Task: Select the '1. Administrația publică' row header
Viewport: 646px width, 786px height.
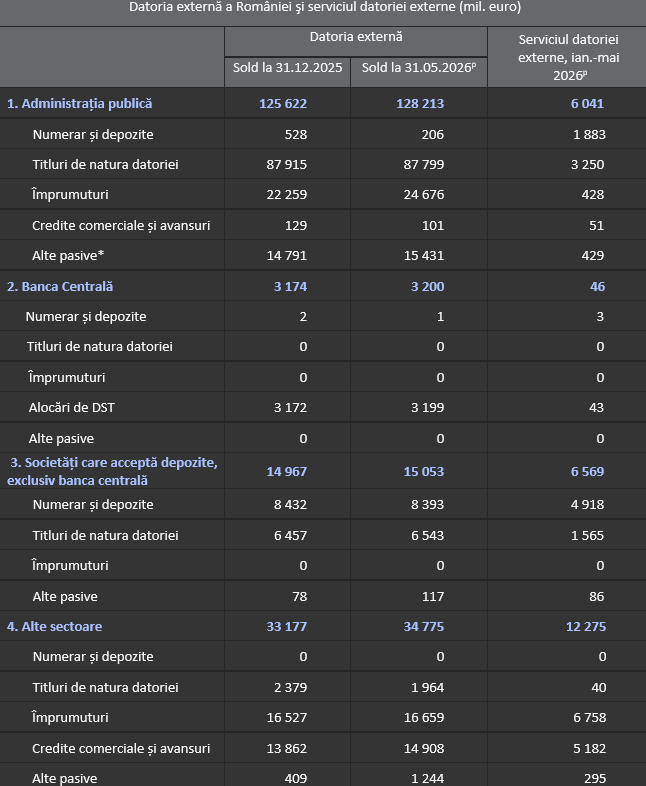Action: [79, 103]
